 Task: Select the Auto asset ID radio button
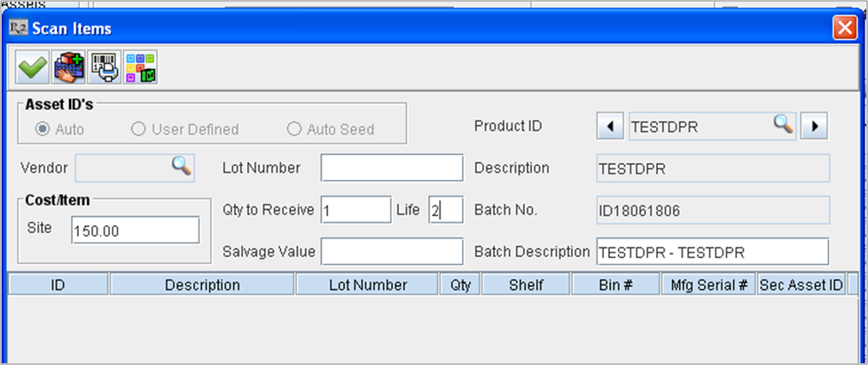pos(41,129)
